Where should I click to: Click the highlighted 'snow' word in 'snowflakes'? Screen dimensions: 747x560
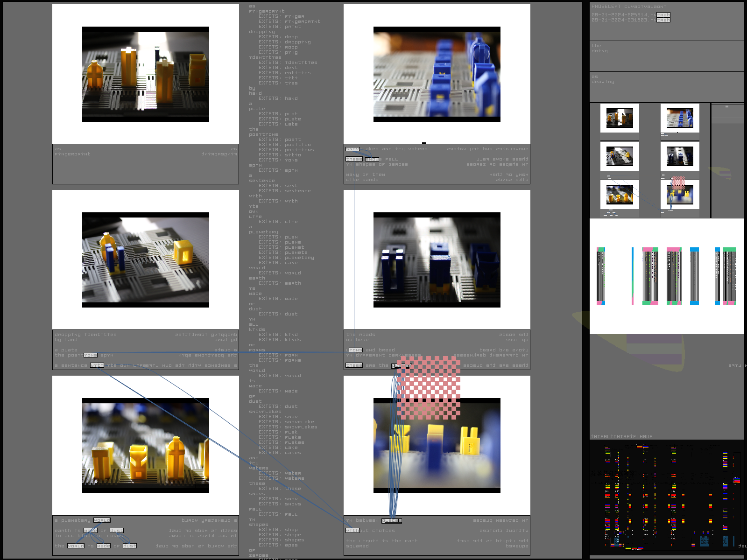pos(352,149)
